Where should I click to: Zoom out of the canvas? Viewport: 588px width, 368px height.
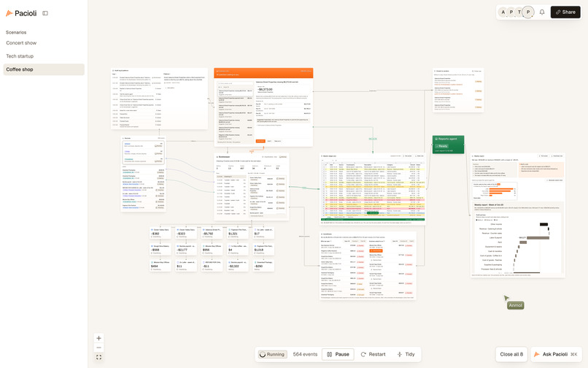click(x=98, y=348)
